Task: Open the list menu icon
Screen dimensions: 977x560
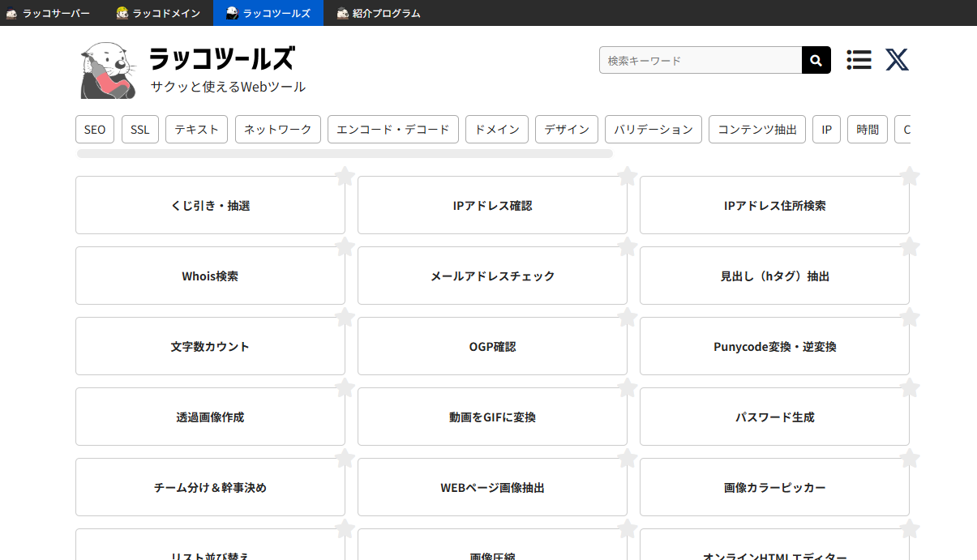Action: [x=859, y=60]
